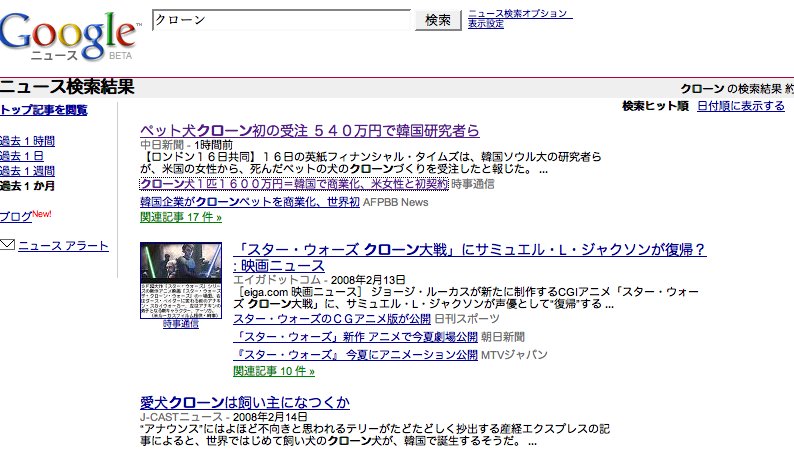
Task: Filter by 過去 1 週間
Action: (x=27, y=171)
